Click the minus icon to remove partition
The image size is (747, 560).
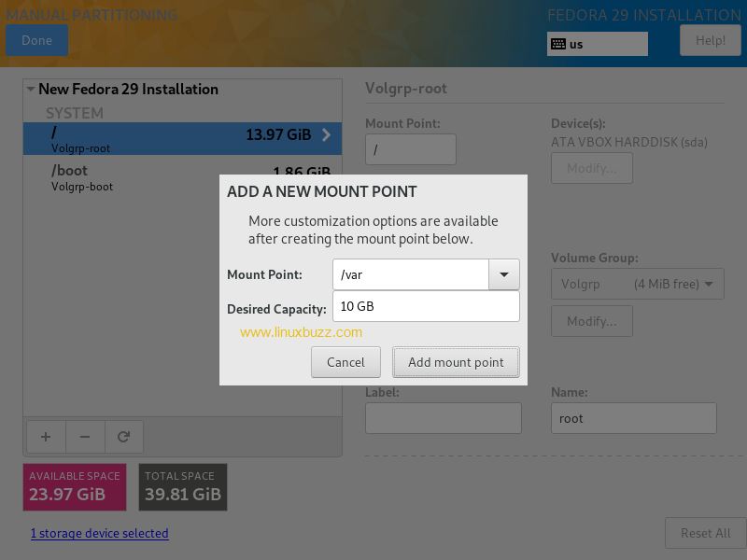point(85,437)
